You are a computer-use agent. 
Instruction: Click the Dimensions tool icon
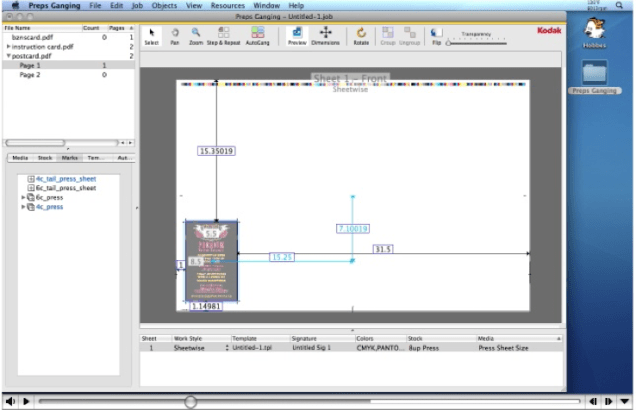coord(325,34)
